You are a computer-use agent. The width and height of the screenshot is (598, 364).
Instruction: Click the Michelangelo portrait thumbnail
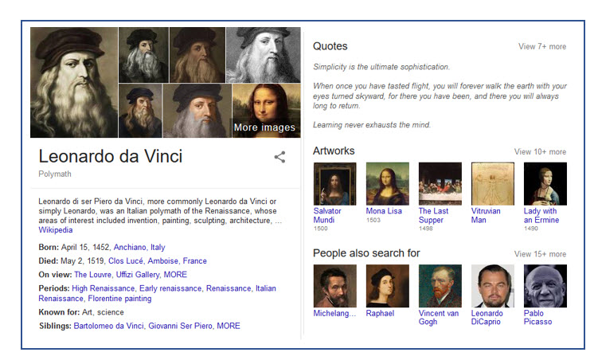pos(334,286)
